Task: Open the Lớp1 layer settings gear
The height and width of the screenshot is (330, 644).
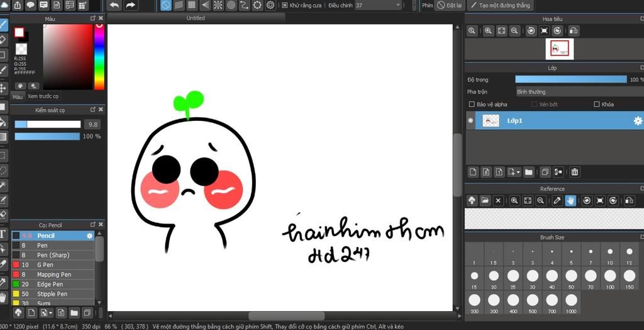Action: 638,121
